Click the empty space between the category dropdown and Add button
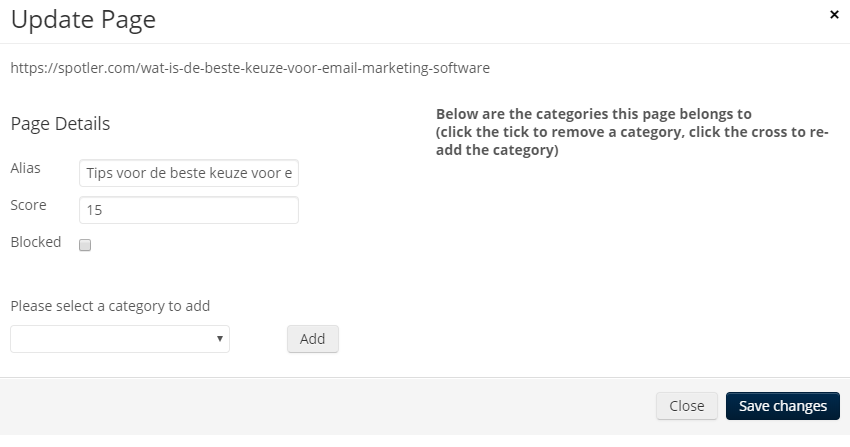This screenshot has width=850, height=447. pyautogui.click(x=259, y=339)
